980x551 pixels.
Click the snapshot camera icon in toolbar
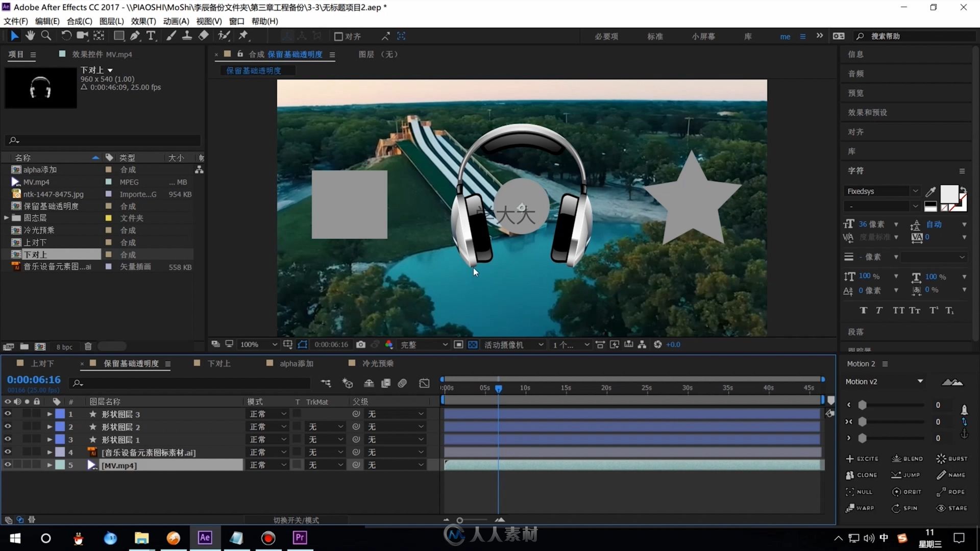[361, 344]
